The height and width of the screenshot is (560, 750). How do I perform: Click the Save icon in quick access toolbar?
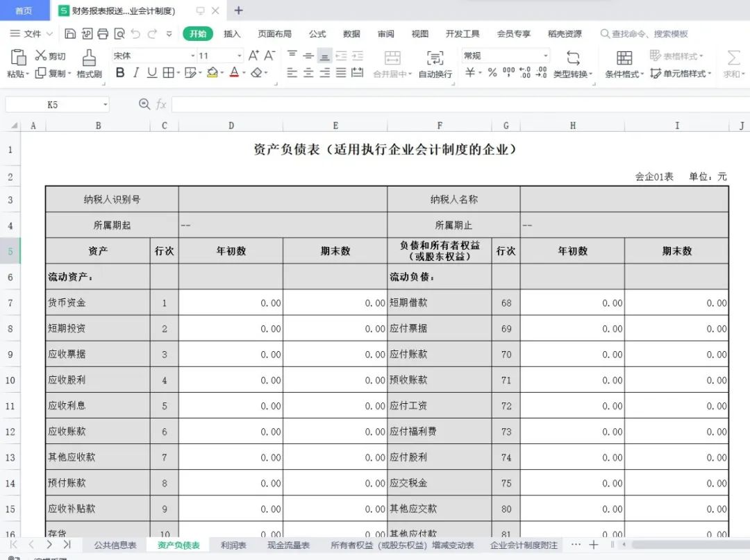click(x=70, y=33)
